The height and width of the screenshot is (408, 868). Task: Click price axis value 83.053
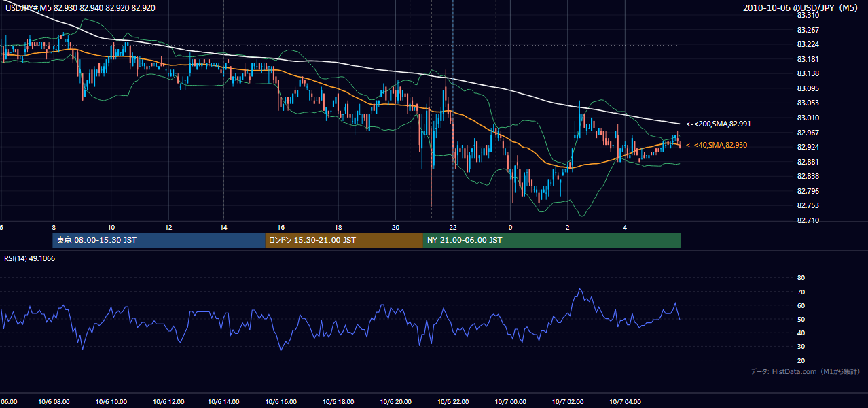point(807,103)
